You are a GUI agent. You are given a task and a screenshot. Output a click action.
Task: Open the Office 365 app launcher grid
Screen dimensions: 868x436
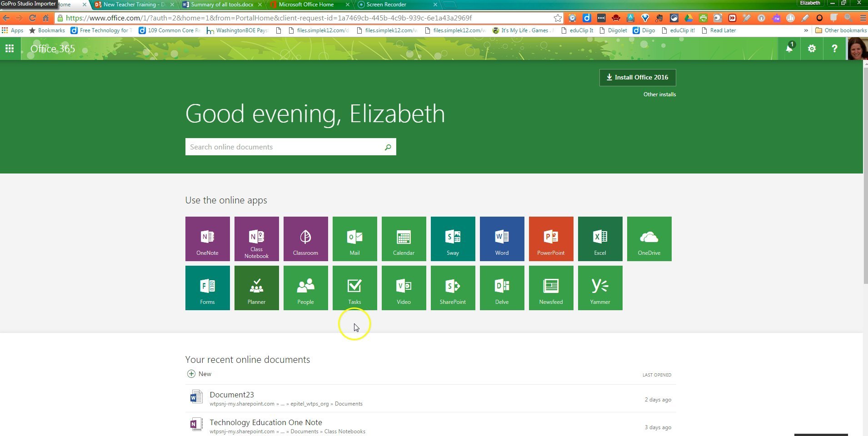(x=10, y=48)
